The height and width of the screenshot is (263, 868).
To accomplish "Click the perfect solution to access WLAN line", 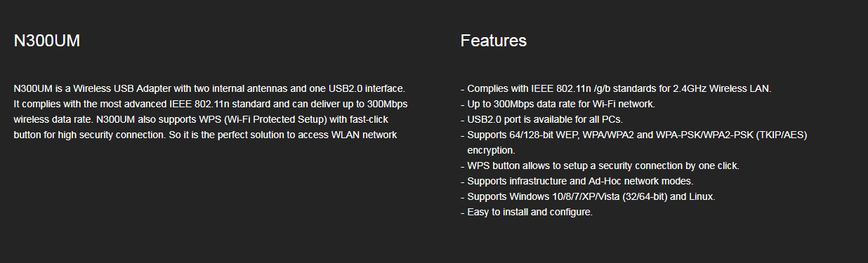I will pos(205,135).
